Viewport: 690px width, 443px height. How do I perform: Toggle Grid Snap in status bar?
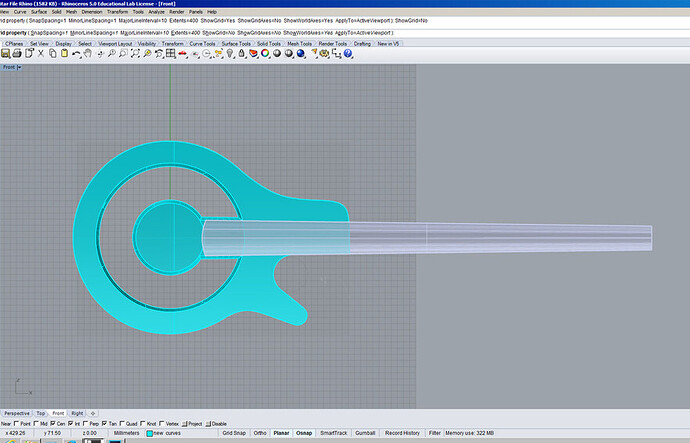pos(234,433)
